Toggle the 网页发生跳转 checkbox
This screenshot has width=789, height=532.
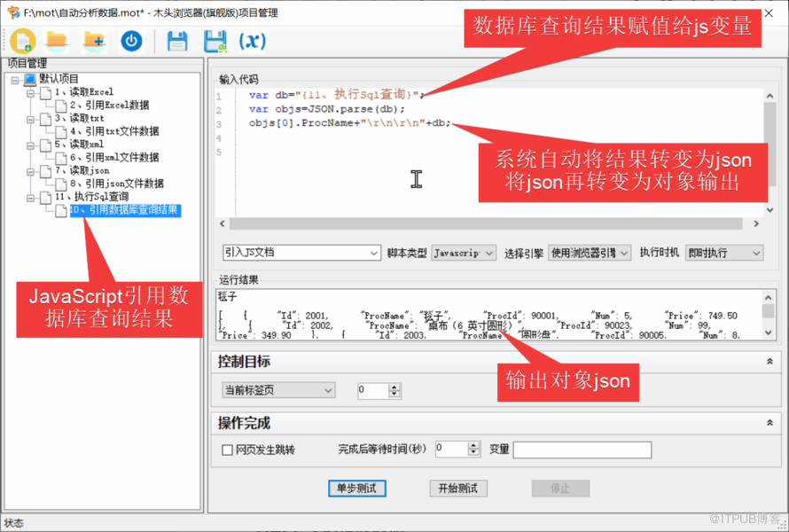[x=228, y=450]
